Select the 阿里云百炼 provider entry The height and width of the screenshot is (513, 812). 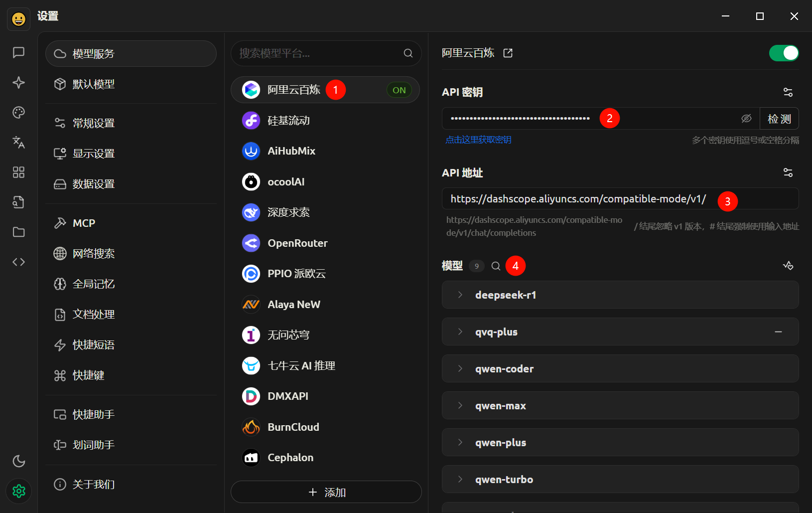tap(325, 90)
